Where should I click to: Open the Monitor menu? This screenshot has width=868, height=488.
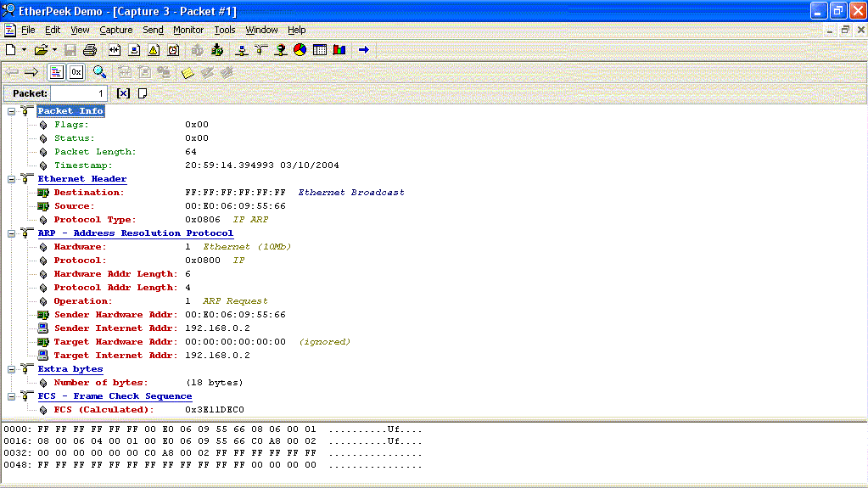point(188,30)
